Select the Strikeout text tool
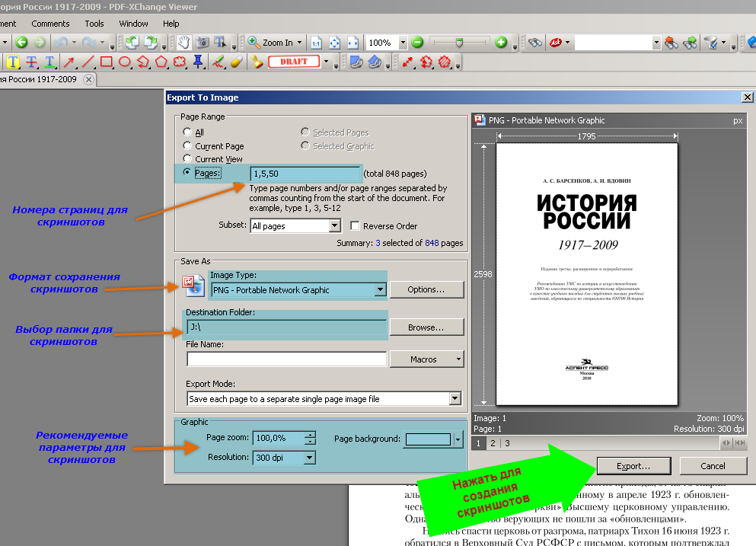Screen dimensions: 756x546 click(31, 62)
